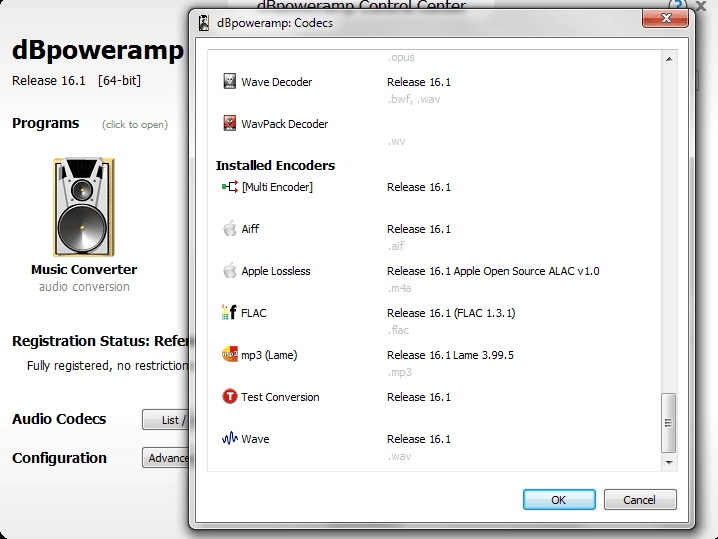Select the Wave Decoder label
Image resolution: width=718 pixels, height=539 pixels.
(x=277, y=82)
